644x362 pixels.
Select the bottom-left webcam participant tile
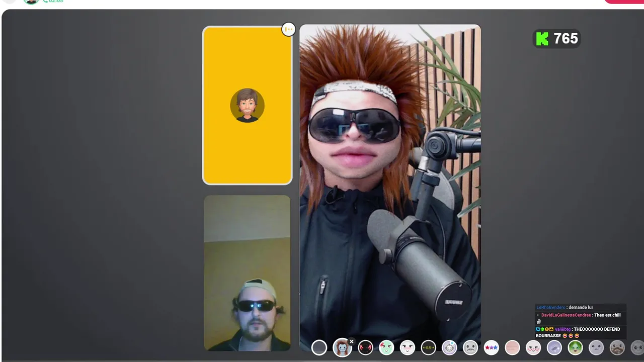247,273
